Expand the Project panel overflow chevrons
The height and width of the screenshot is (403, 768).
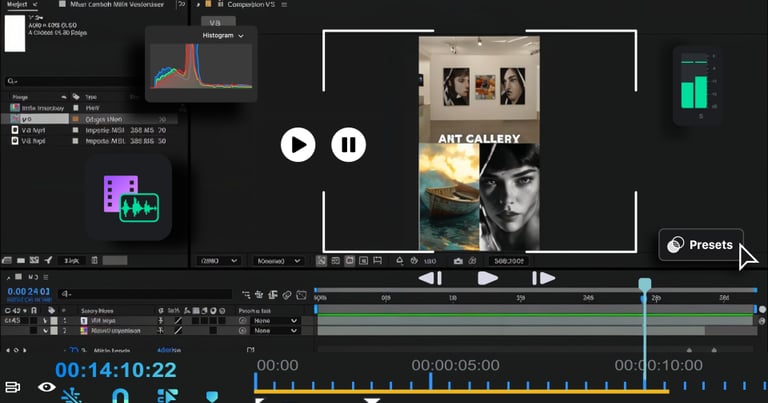(x=182, y=4)
